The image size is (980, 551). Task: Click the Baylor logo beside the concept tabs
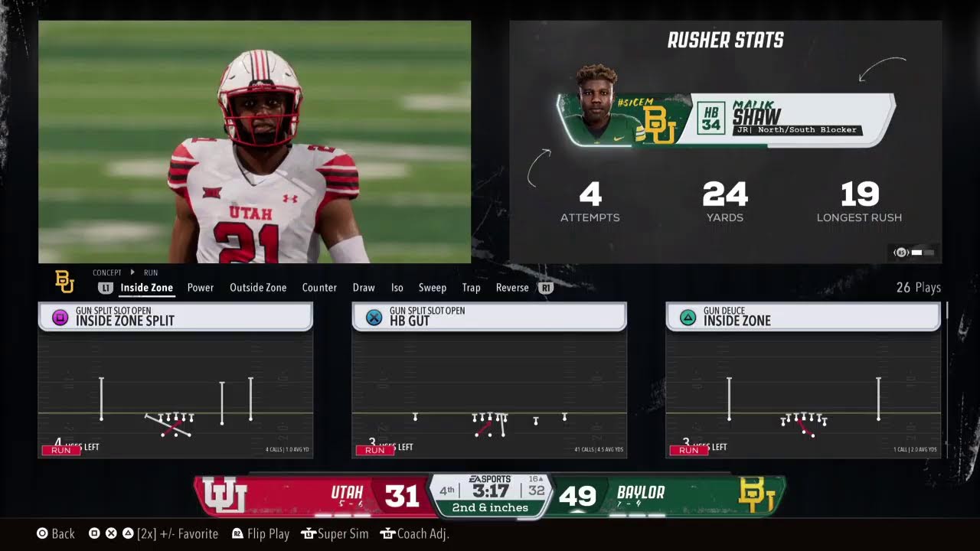point(65,282)
